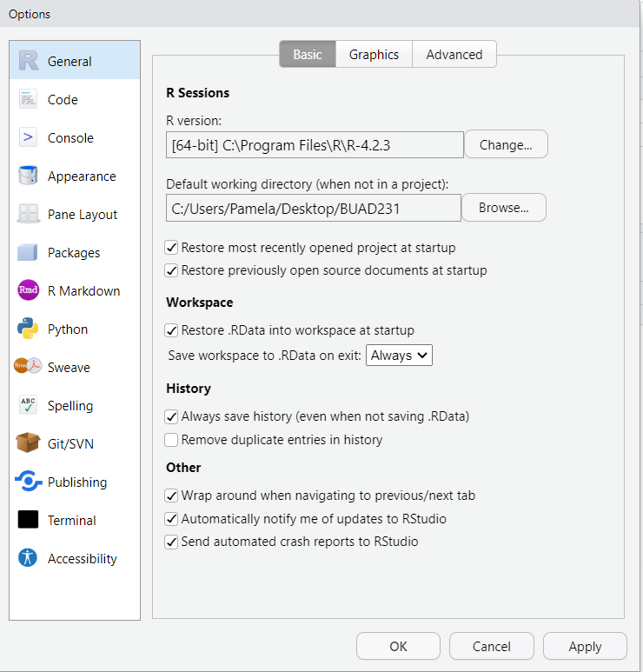
Task: Open the Publishing sync icon
Action: click(x=29, y=482)
